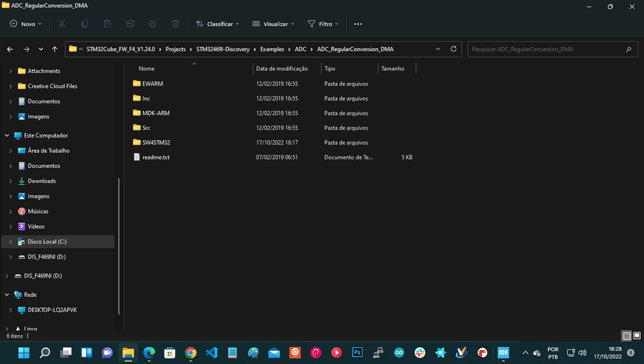Select the SW4STM32 folder

(x=156, y=143)
